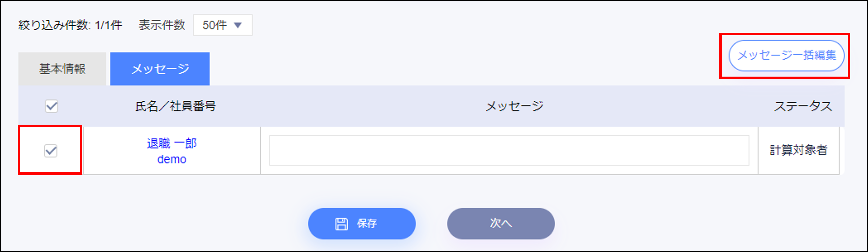This screenshot has height=252, width=868.
Task: Uncheck the checkbox for 退職 一郎 row
Action: pos(51,151)
